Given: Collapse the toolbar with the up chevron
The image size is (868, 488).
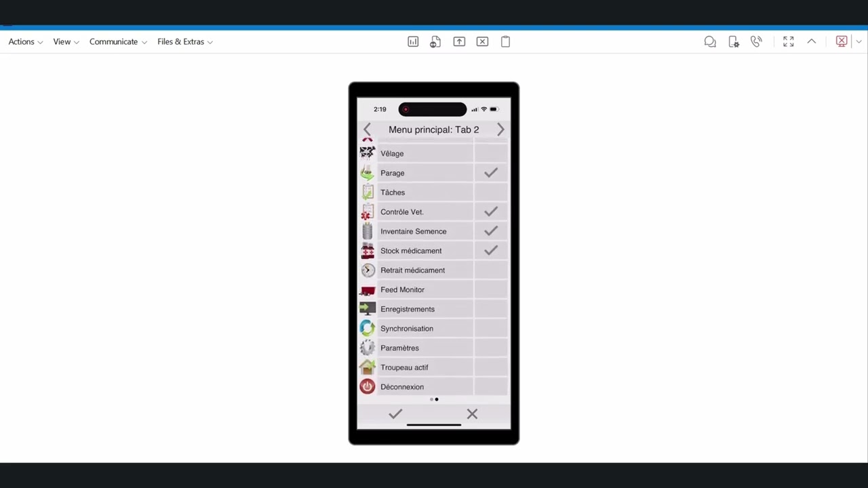Looking at the screenshot, I should tap(811, 41).
